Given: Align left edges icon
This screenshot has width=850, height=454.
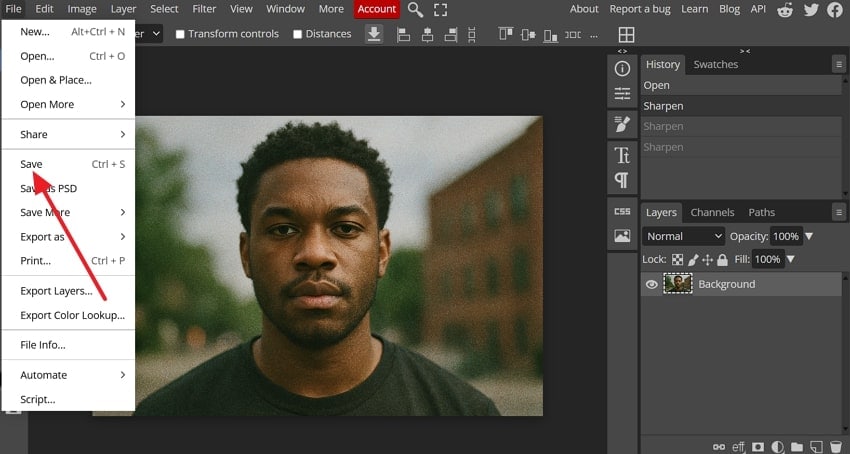Looking at the screenshot, I should [403, 35].
